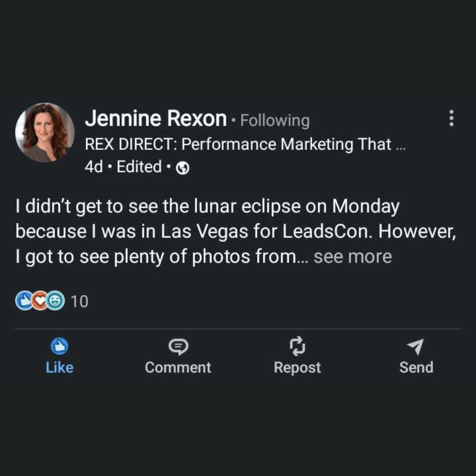Screen dimensions: 476x476
Task: Click the Repost arrows icon
Action: click(297, 346)
